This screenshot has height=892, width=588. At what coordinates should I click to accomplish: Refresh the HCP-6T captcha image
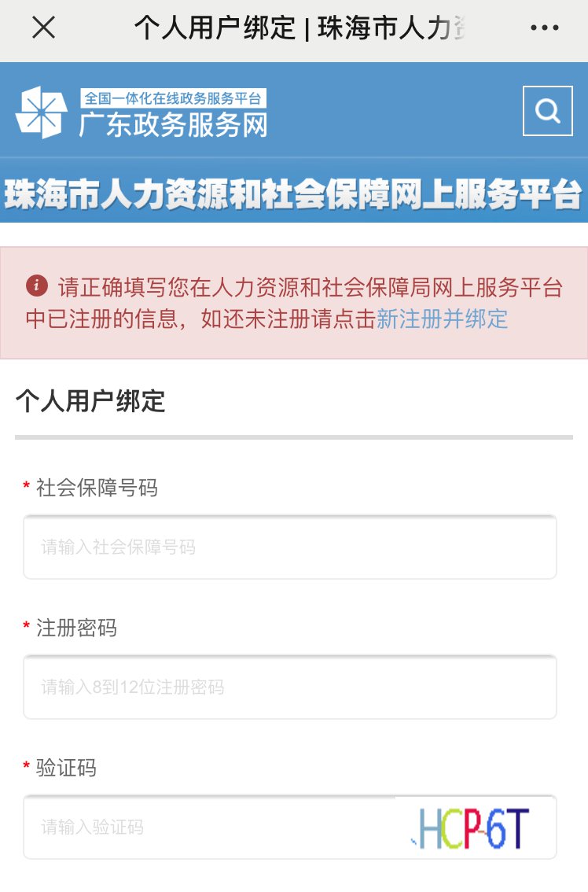tap(472, 827)
